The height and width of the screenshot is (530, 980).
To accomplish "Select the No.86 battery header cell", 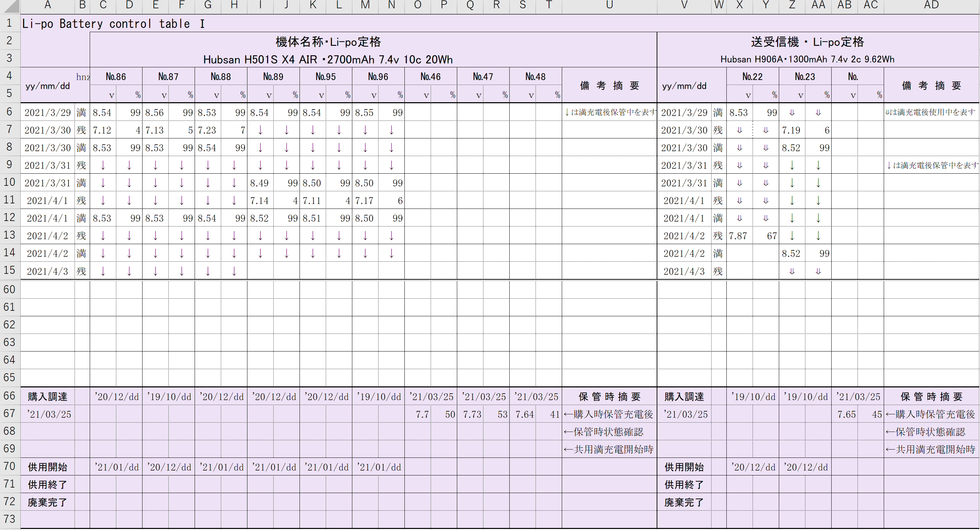I will click(x=116, y=77).
